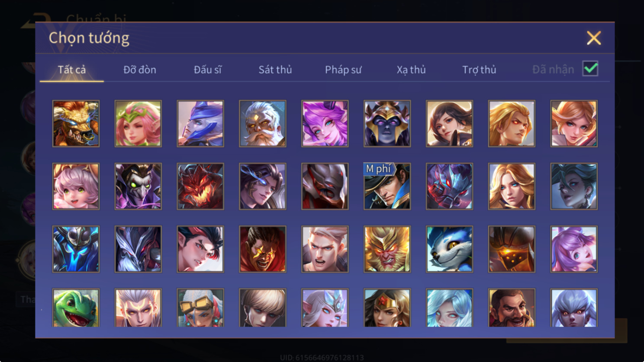Select the red flaming demon hero
The height and width of the screenshot is (362, 644).
click(x=200, y=186)
